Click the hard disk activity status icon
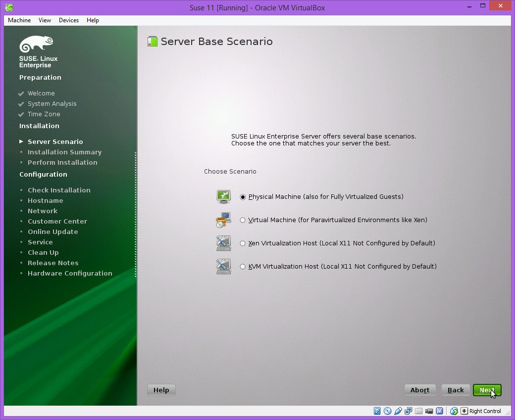The width and height of the screenshot is (515, 420). pos(377,411)
